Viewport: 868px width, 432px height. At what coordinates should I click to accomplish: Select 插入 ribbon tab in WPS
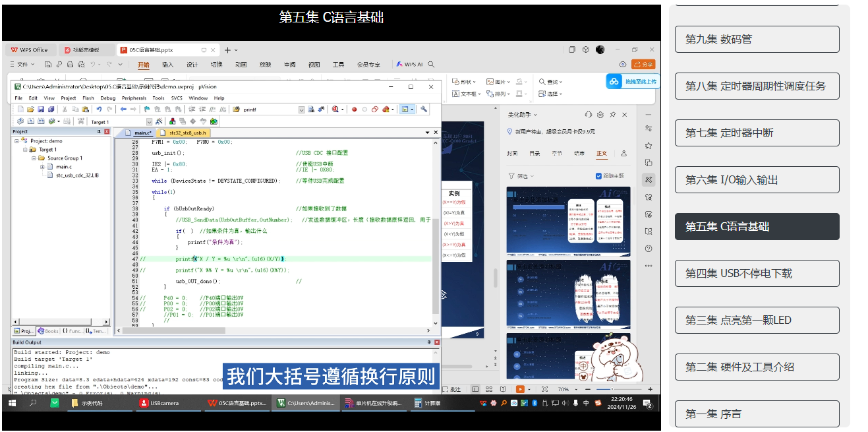tap(167, 65)
